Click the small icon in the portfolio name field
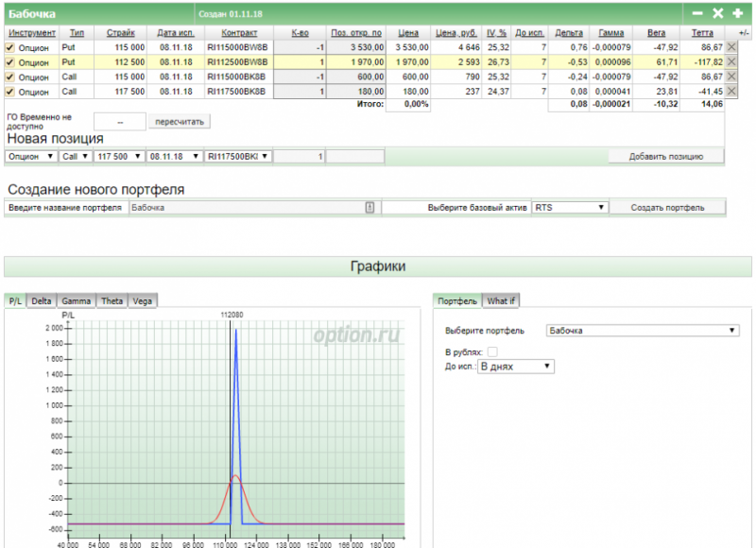This screenshot has width=756, height=548. coord(370,207)
